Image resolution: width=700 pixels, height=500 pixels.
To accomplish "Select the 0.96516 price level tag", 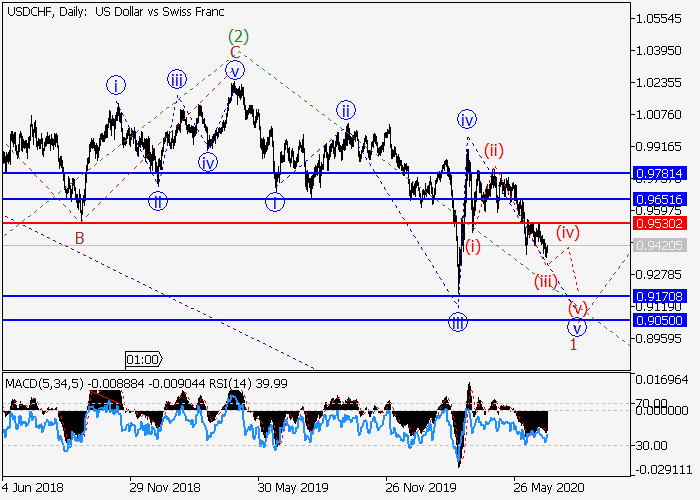I will [658, 199].
